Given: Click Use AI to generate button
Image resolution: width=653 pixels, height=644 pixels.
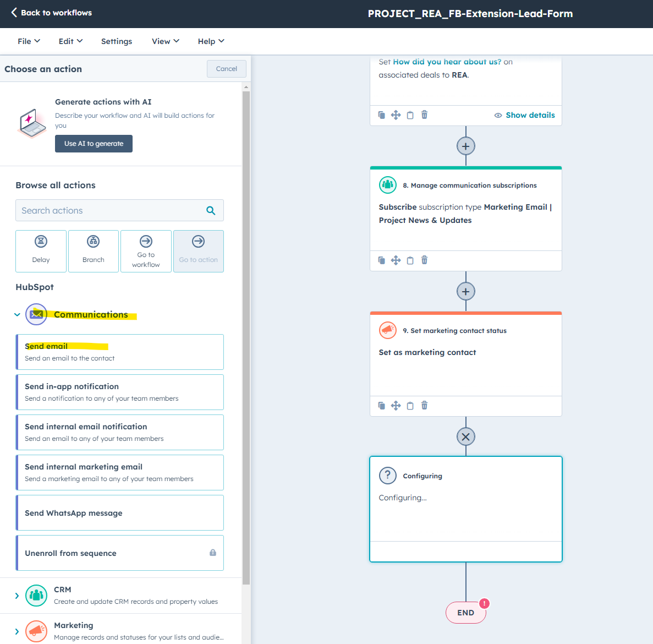Looking at the screenshot, I should [94, 144].
